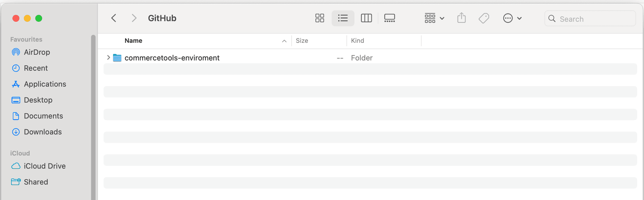Go back with the left chevron
The height and width of the screenshot is (200, 644).
(x=114, y=18)
